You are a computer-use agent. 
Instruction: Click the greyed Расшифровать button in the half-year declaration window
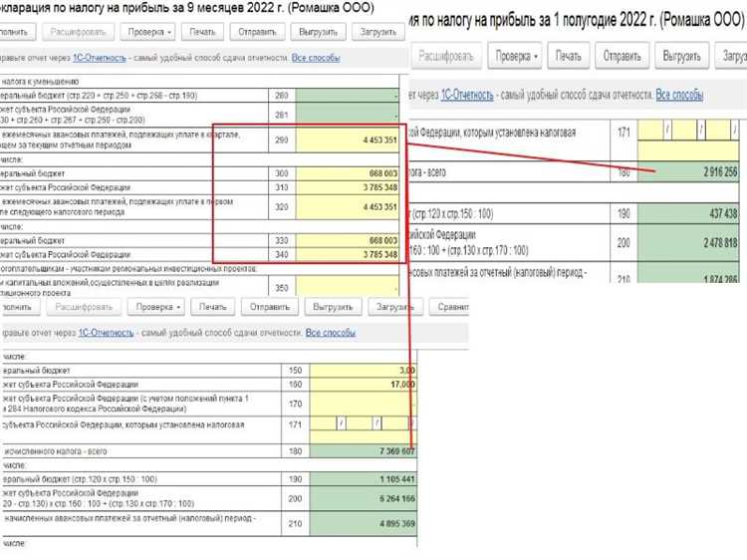coord(446,56)
